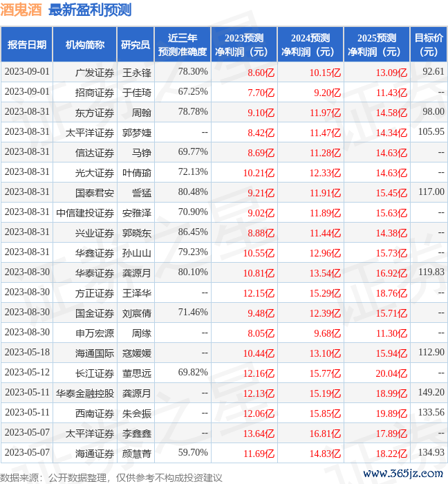Click target price 149.20
Viewport: 448px width, 484px height.
coord(431,392)
